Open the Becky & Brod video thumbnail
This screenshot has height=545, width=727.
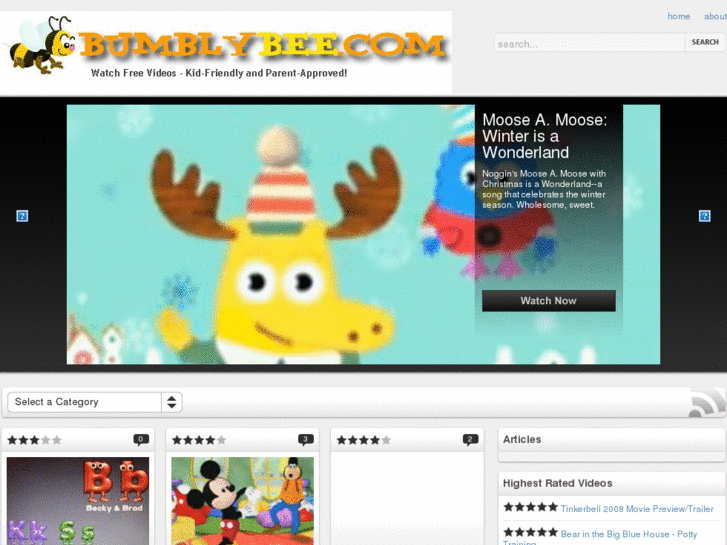[x=78, y=501]
